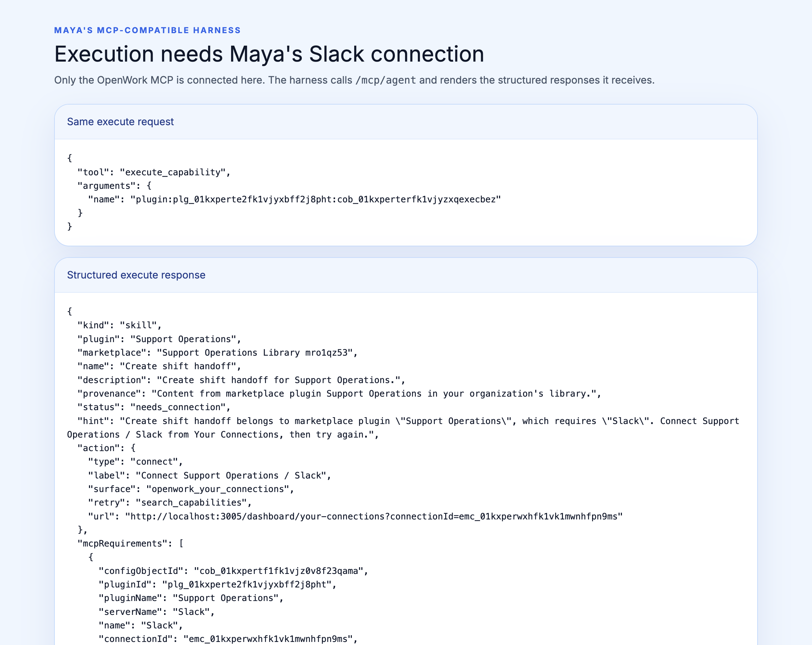
Task: Click the "pluginName": "Support Operations" line
Action: [191, 598]
